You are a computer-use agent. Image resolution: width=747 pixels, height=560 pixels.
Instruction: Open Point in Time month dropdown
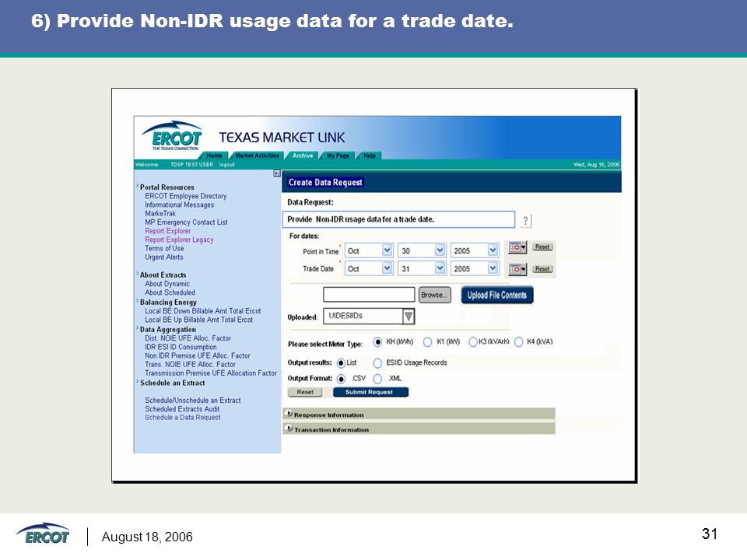click(x=388, y=250)
